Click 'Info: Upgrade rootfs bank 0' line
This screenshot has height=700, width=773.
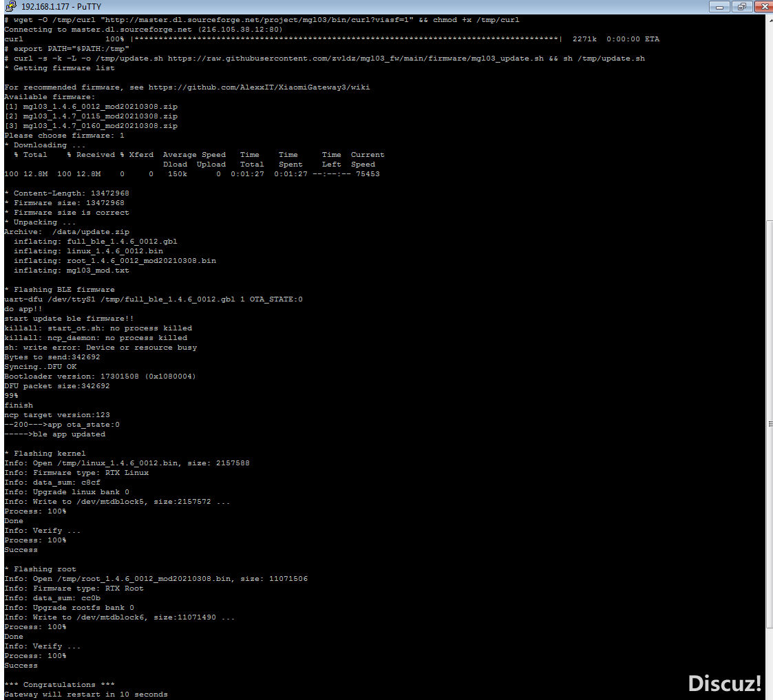pos(70,608)
